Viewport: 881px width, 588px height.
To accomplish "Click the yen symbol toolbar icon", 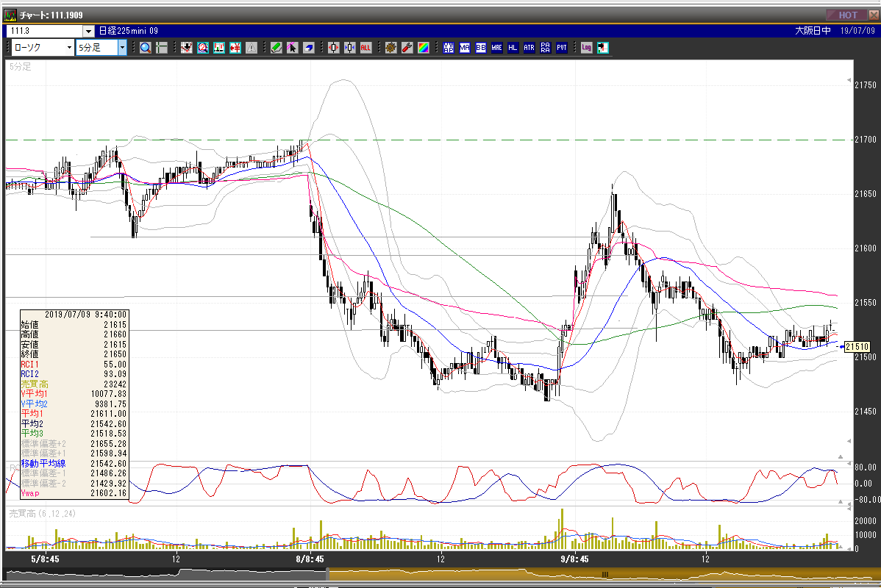I will (x=235, y=48).
